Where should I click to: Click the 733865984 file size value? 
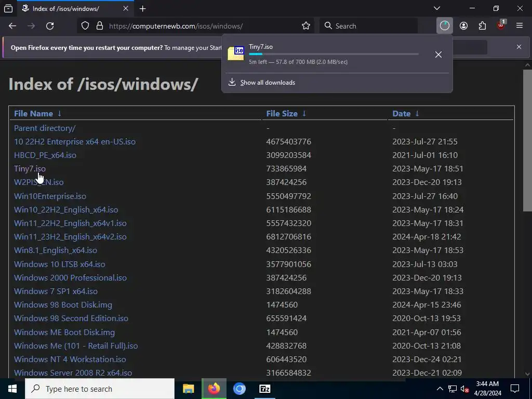[x=286, y=169]
